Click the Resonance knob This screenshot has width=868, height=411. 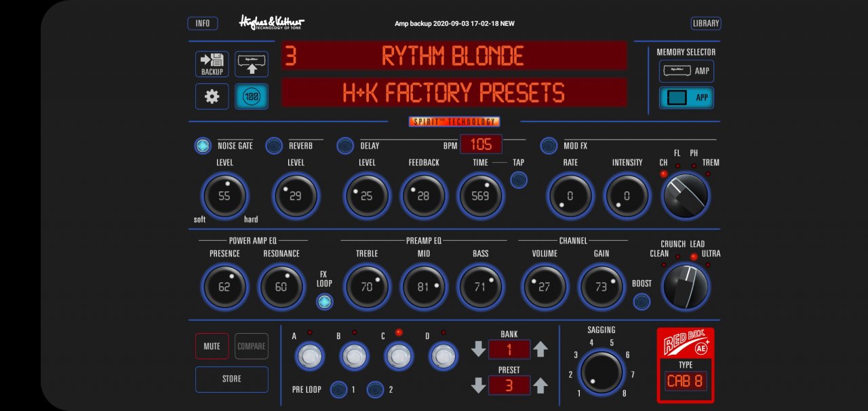pos(281,287)
